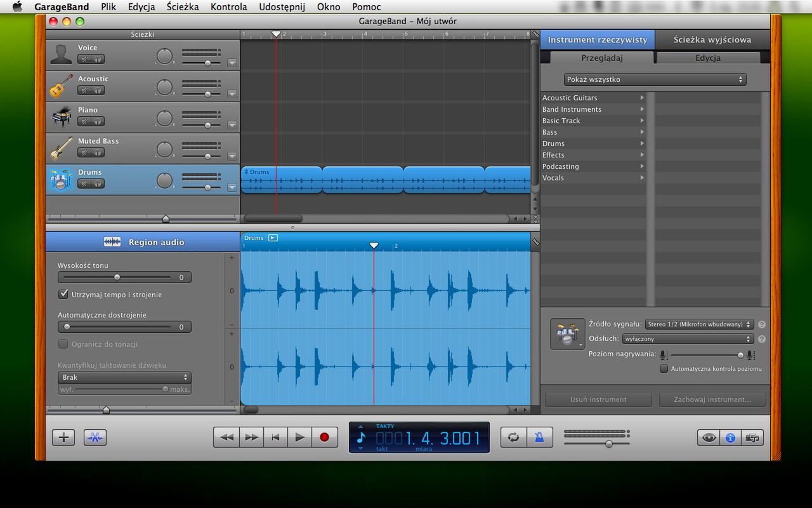Open the Ścieżka menu in menu bar
Screen dimensions: 812x508
183,7
